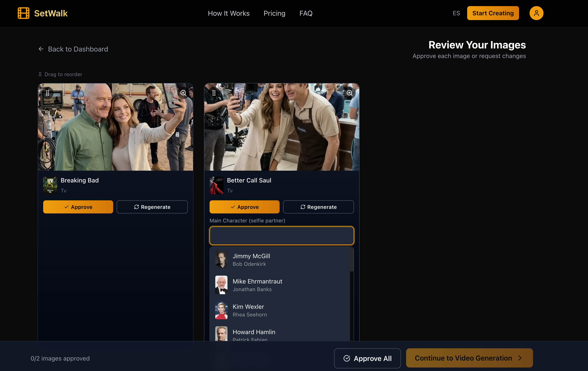Click drag handle on Breaking Bad image
Screen dimensions: 588x371
coord(48,93)
